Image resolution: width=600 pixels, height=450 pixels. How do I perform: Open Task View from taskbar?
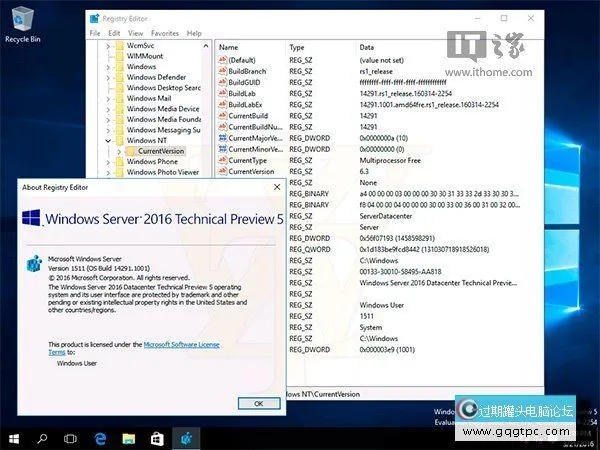[x=71, y=438]
